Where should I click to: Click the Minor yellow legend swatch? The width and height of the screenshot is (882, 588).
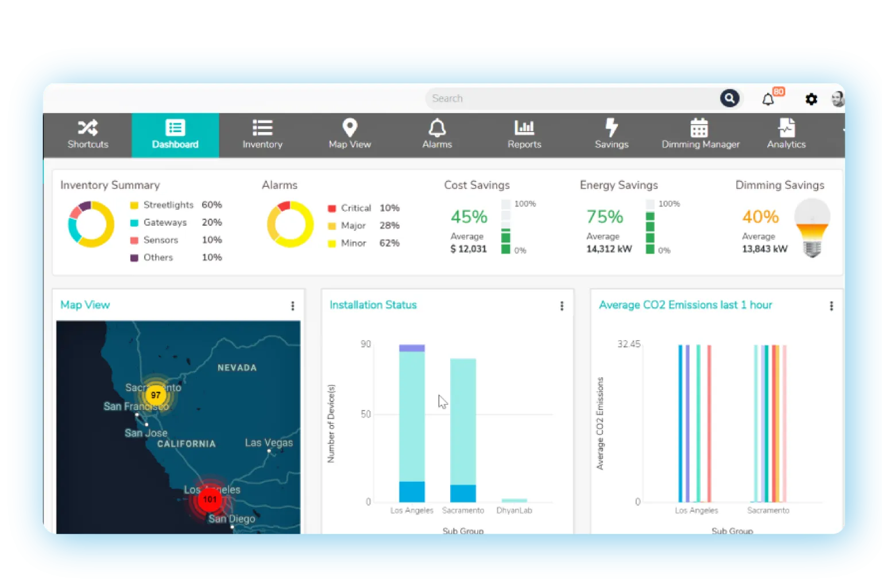[332, 243]
